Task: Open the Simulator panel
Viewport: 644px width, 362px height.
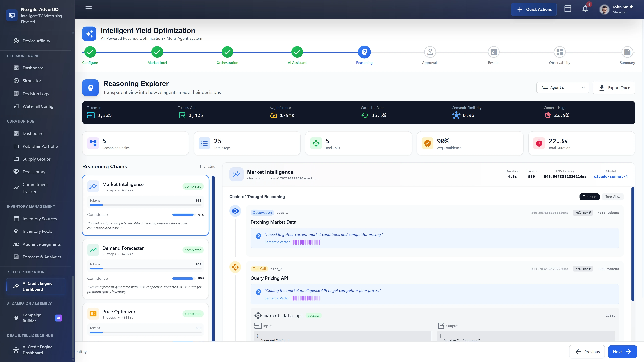Action: click(32, 80)
